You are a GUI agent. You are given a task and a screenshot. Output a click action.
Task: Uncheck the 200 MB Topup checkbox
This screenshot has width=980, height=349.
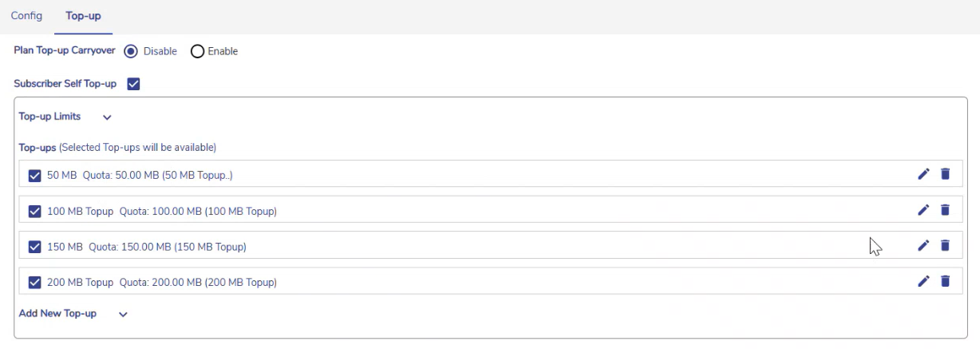pos(34,282)
